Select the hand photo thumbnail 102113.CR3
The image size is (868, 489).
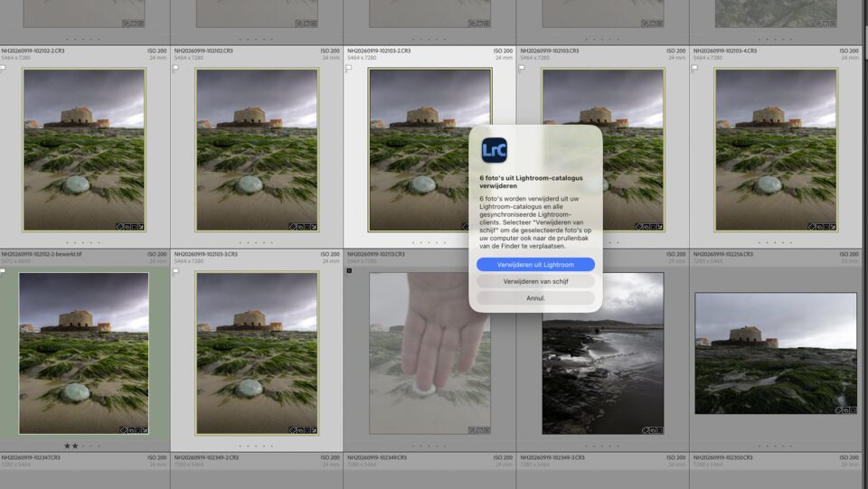pos(429,353)
